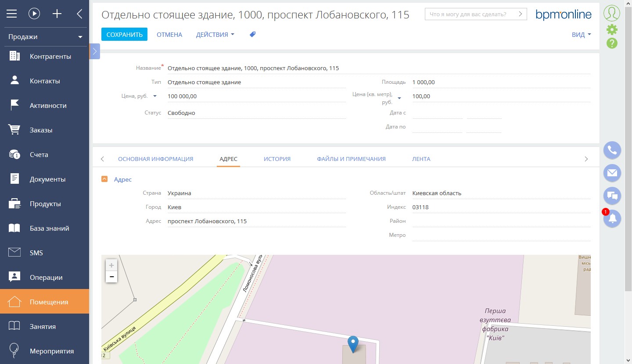This screenshot has width=632, height=364.
Task: Click the run process play icon
Action: (x=34, y=14)
